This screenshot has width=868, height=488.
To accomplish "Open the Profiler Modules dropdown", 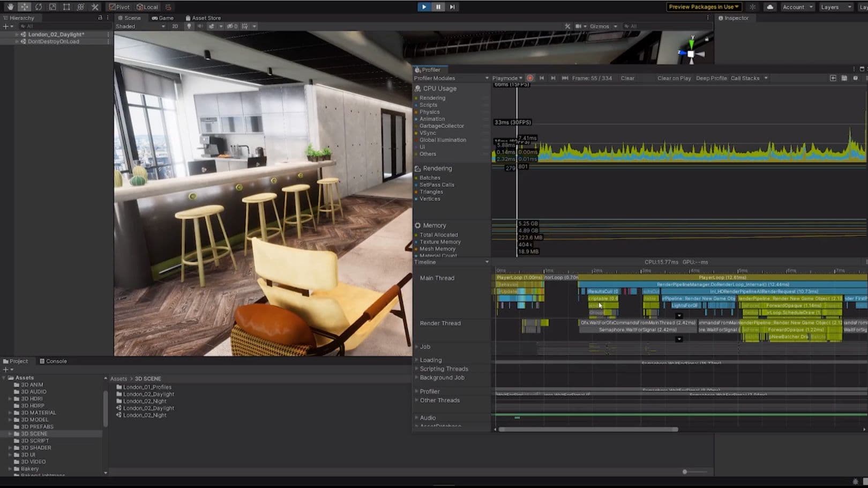I will pyautogui.click(x=450, y=78).
